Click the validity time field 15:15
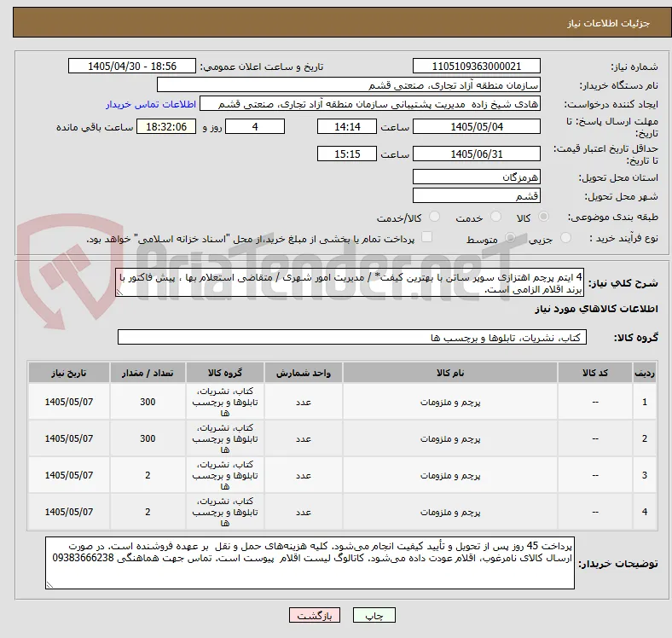Viewport: 672px width, 638px height. pyautogui.click(x=347, y=154)
